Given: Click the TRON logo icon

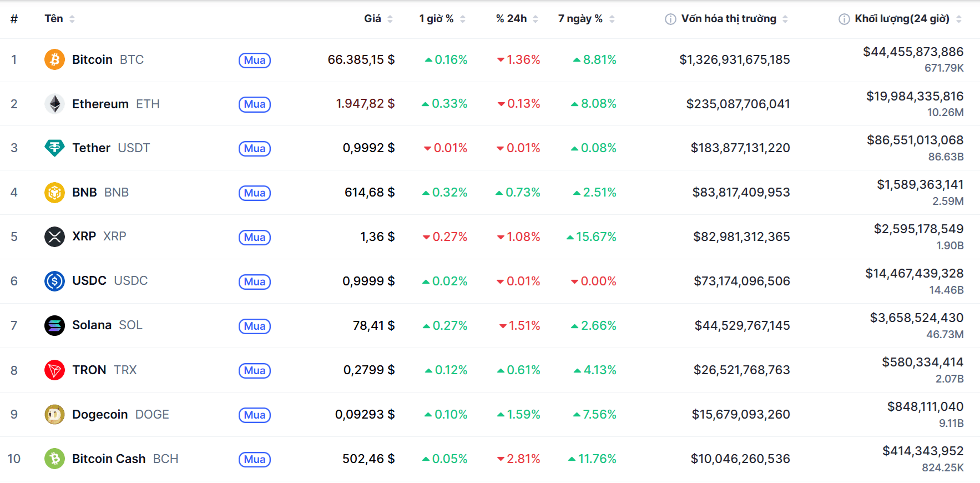Looking at the screenshot, I should pos(54,370).
